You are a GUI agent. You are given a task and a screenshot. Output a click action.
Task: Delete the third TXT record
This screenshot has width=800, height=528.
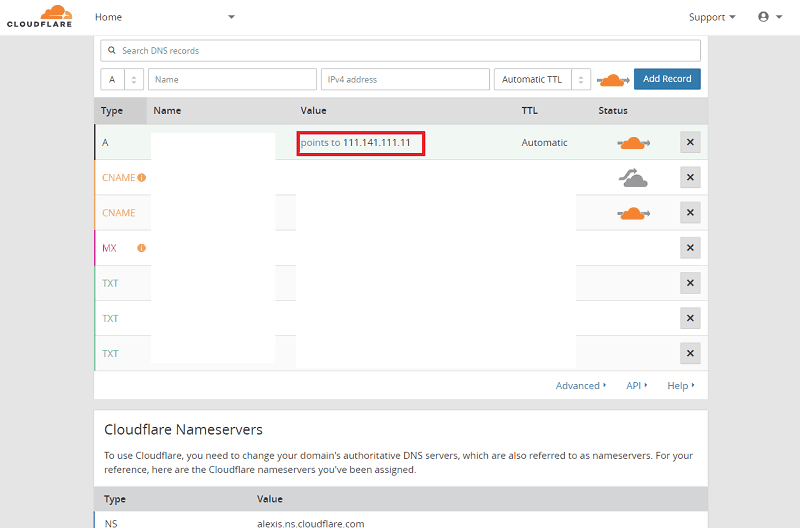coord(690,354)
